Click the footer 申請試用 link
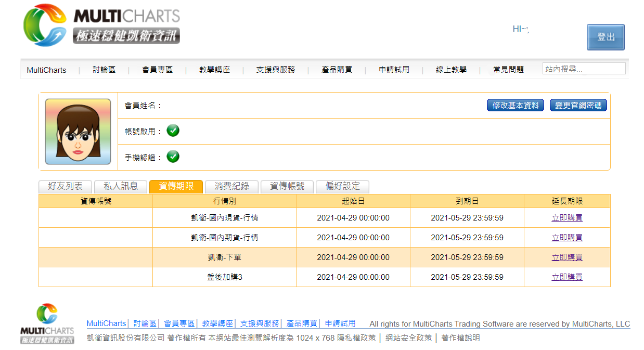This screenshot has width=644, height=350. [x=340, y=323]
